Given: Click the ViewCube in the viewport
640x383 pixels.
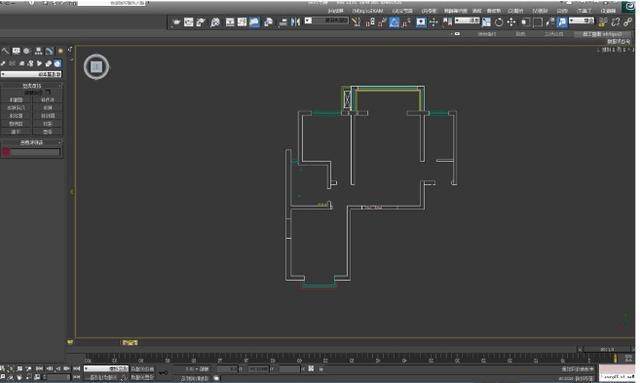Looking at the screenshot, I should point(96,67).
